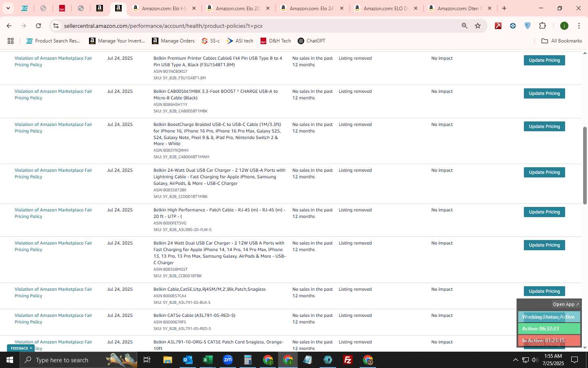
Task: Open the All Bookmarks folder
Action: click(561, 41)
